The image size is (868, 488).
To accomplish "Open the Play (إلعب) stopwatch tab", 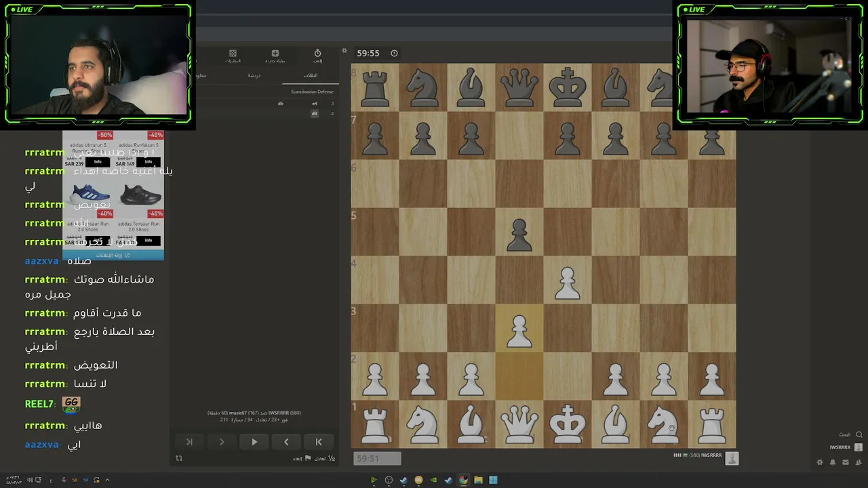I will pyautogui.click(x=317, y=56).
